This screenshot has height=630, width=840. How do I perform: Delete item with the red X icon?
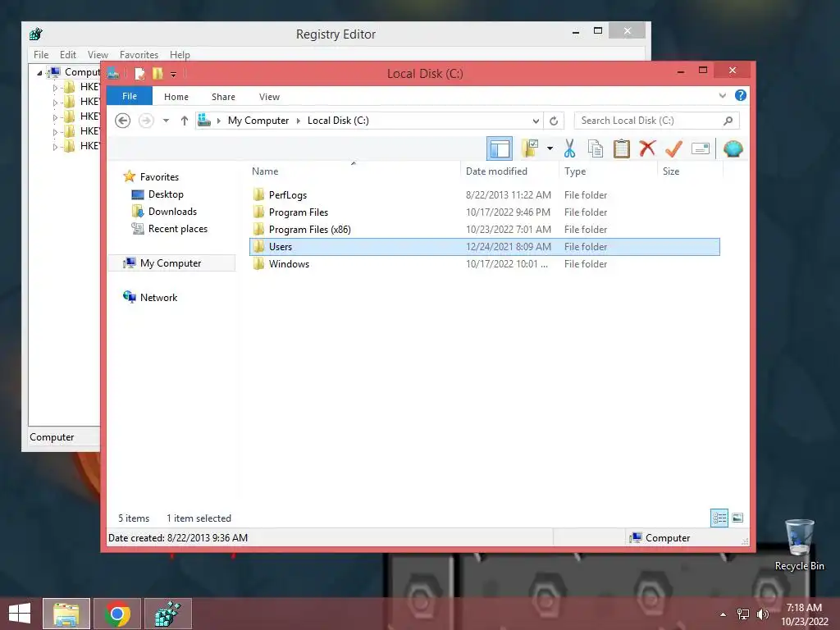coord(647,148)
